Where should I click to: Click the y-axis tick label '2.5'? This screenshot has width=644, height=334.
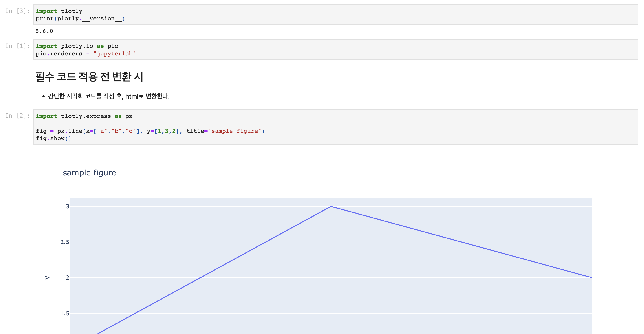pyautogui.click(x=65, y=242)
